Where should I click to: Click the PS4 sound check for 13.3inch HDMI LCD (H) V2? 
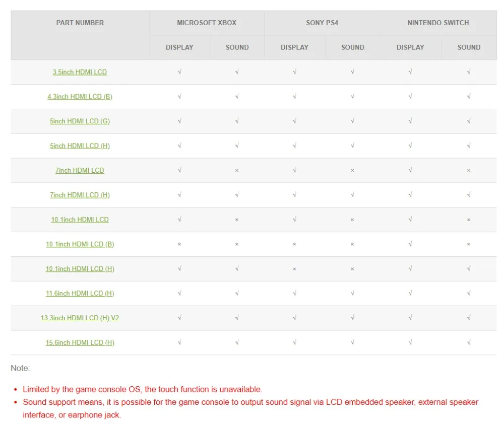tap(352, 318)
